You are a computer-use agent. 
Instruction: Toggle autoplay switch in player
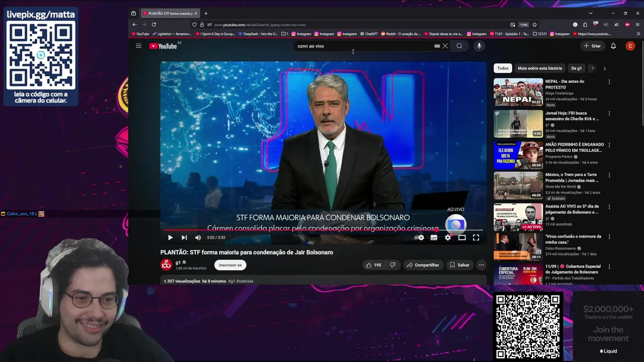tap(420, 238)
